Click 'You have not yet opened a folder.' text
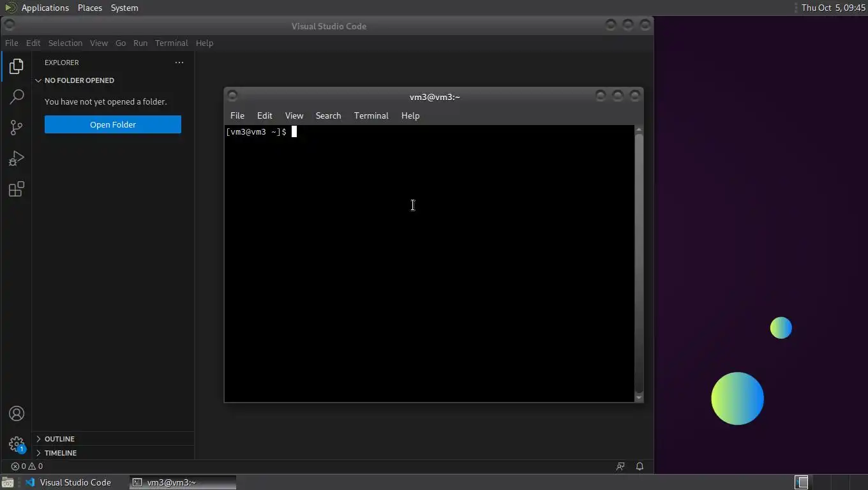The width and height of the screenshot is (868, 490). (105, 101)
